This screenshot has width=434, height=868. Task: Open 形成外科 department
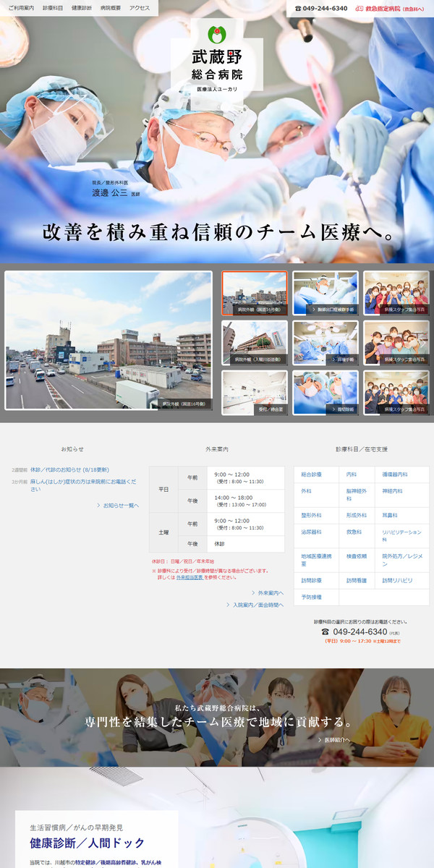point(357,516)
